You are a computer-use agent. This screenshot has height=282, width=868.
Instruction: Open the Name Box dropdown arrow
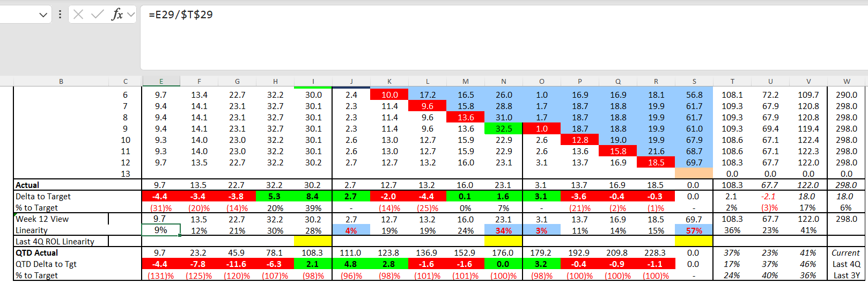point(43,15)
